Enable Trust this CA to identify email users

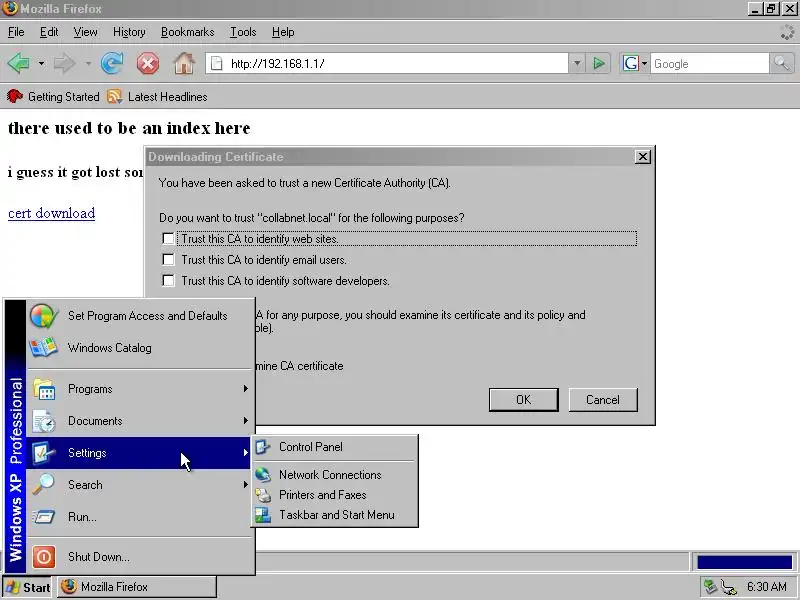[x=168, y=260]
